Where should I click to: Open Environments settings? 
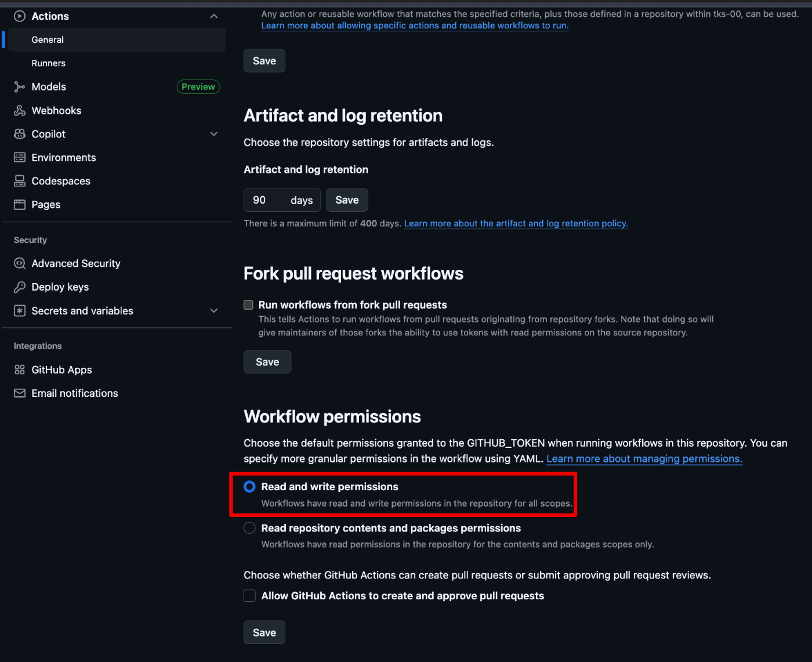[x=64, y=158]
